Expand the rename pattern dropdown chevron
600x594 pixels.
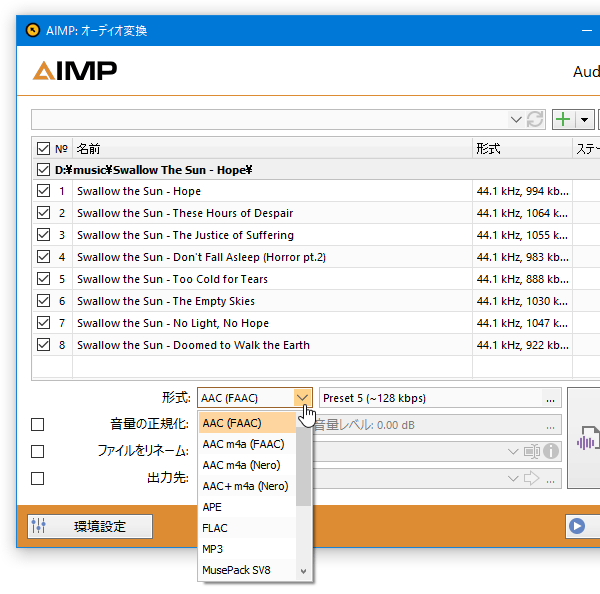(513, 452)
